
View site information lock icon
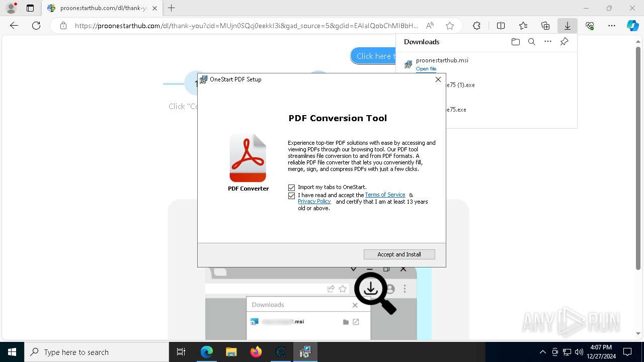tap(63, 26)
